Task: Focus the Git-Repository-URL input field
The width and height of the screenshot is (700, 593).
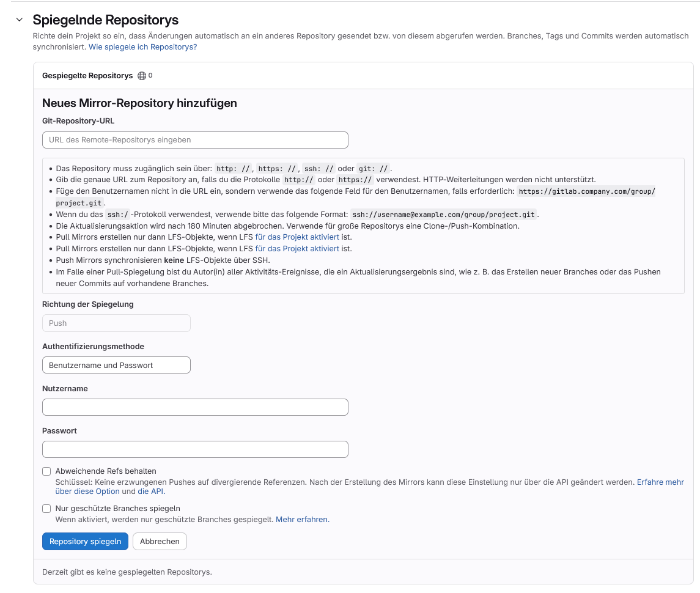Action: [x=195, y=140]
